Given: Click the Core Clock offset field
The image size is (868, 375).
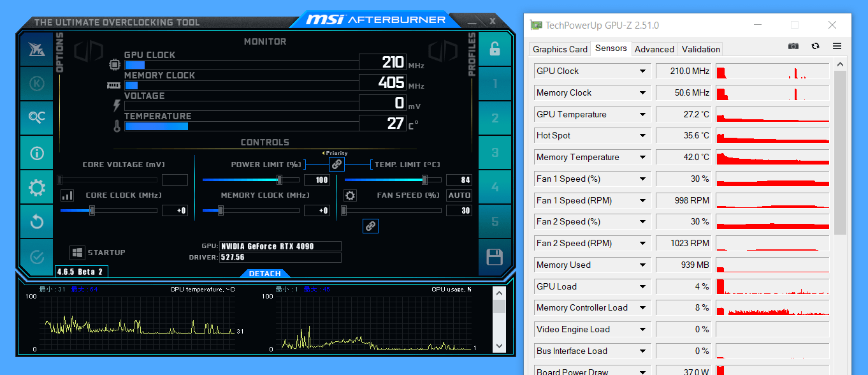Looking at the screenshot, I should tap(175, 210).
